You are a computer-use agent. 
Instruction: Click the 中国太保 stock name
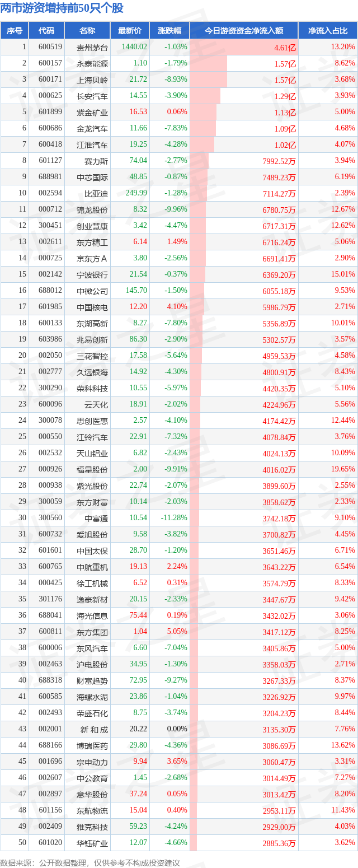coord(92,551)
